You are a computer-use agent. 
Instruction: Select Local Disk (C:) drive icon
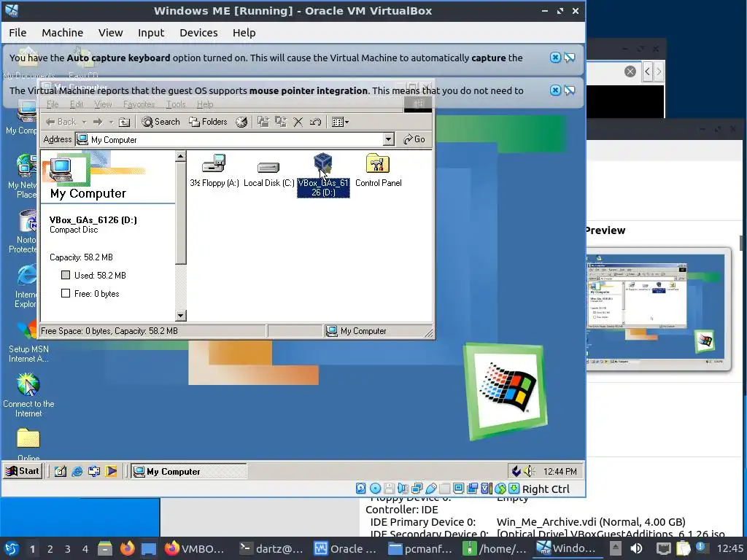point(268,174)
